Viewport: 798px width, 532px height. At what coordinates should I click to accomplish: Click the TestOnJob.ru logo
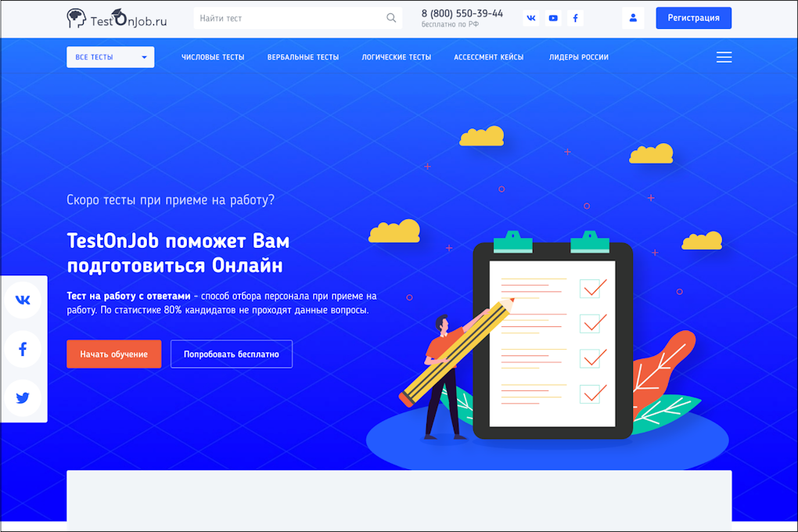(117, 18)
